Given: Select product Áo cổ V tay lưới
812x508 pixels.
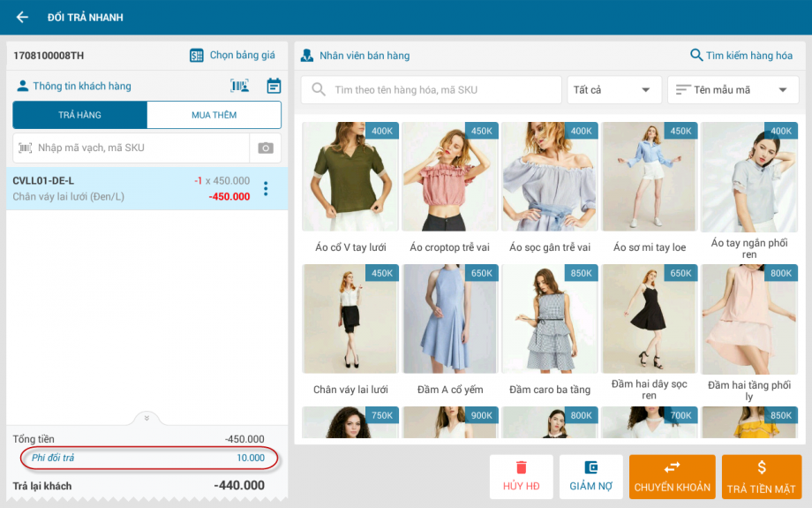Looking at the screenshot, I should point(350,189).
